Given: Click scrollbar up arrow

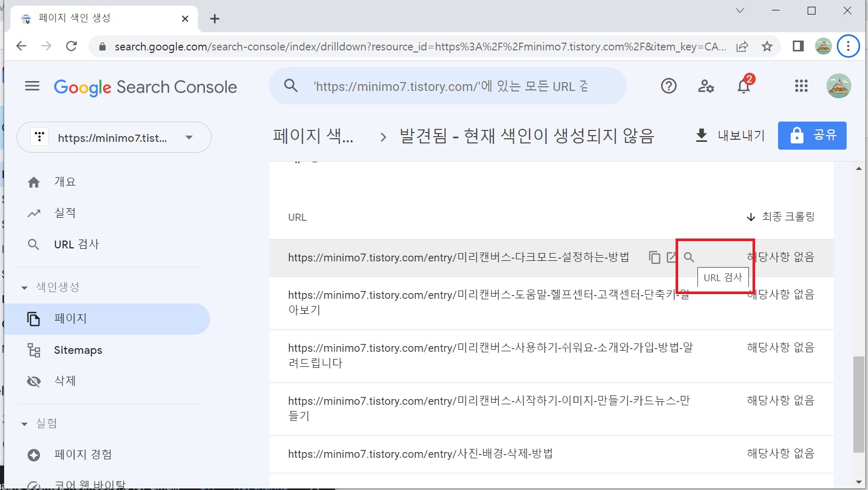Looking at the screenshot, I should [x=859, y=168].
